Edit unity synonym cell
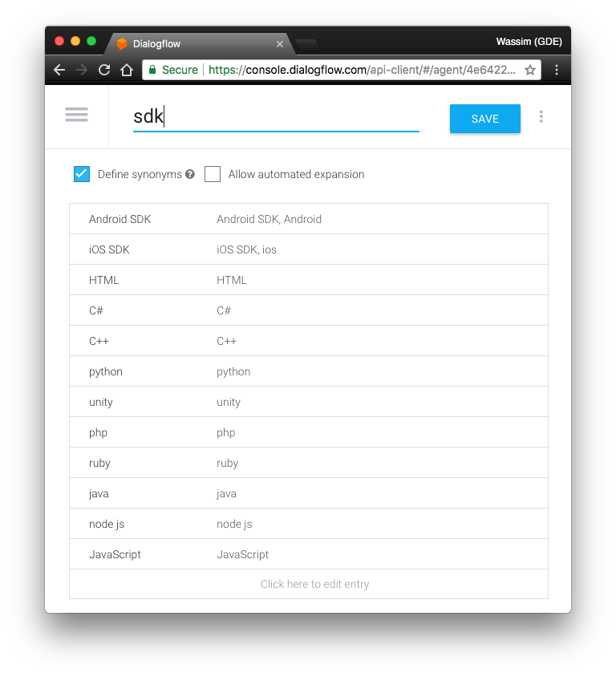 [229, 403]
